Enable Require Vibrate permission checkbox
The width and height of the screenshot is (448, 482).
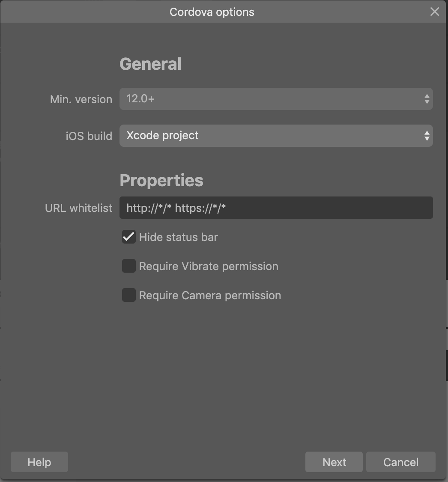click(x=128, y=266)
